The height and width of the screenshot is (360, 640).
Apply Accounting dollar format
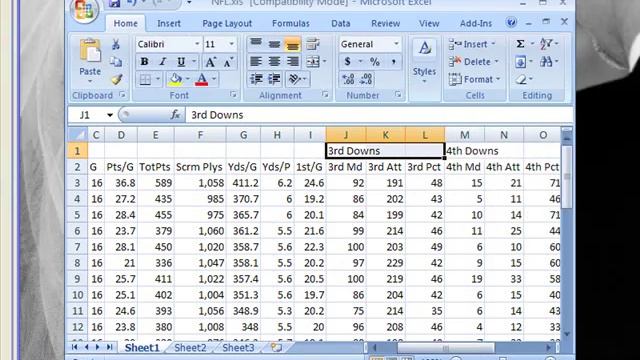point(347,62)
